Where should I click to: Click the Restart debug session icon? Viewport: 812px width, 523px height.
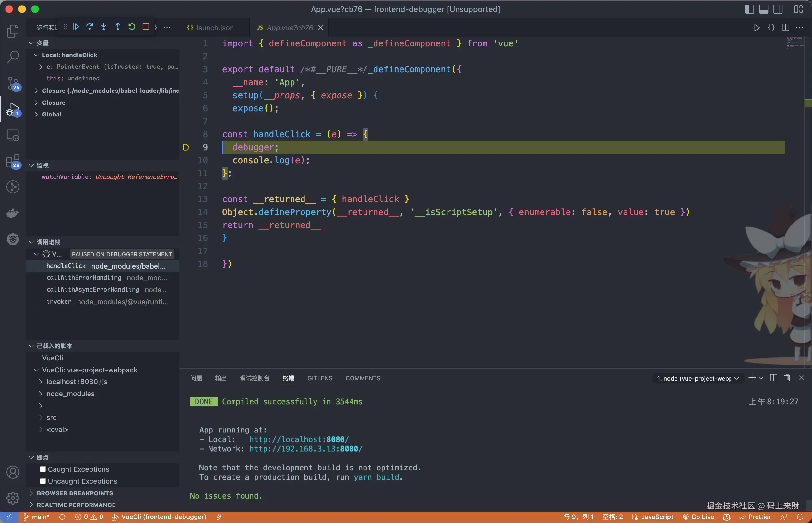click(132, 27)
